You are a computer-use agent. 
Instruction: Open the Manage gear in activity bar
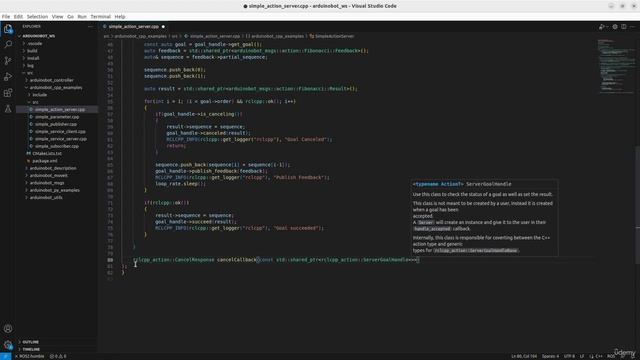(8, 345)
